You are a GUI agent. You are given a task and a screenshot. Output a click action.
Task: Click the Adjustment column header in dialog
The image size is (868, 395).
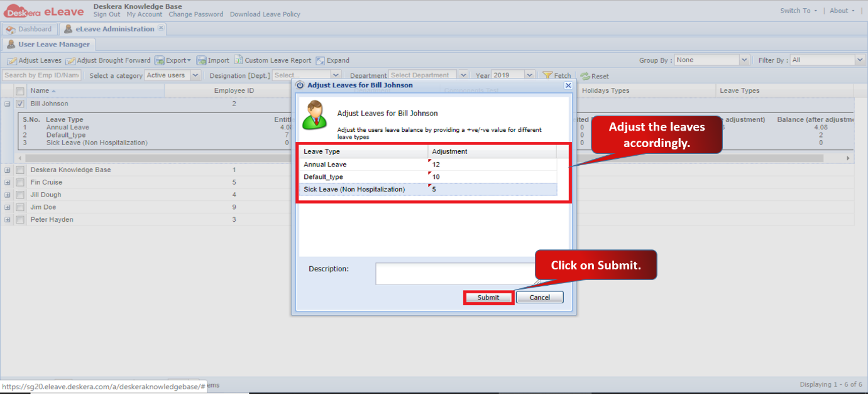pyautogui.click(x=492, y=151)
